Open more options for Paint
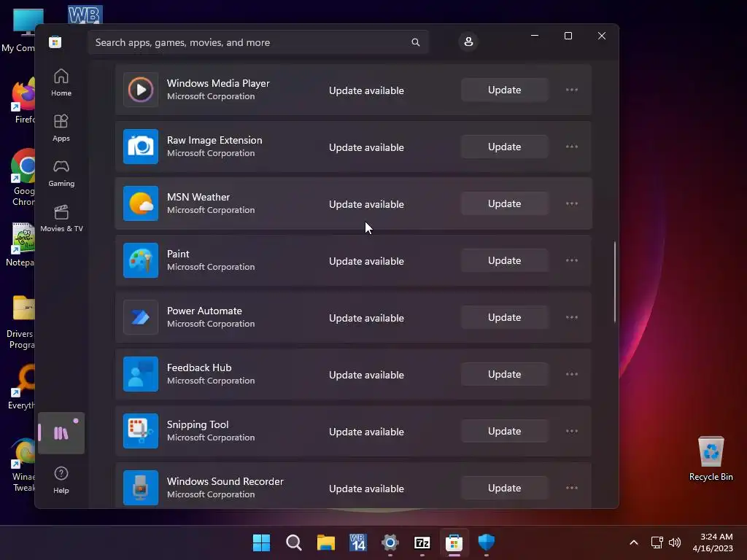 click(x=572, y=260)
